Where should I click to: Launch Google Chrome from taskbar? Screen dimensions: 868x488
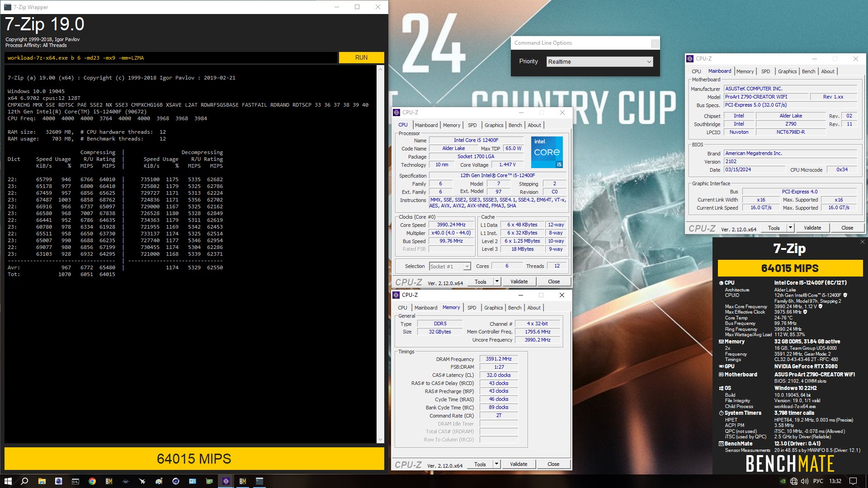(92, 481)
